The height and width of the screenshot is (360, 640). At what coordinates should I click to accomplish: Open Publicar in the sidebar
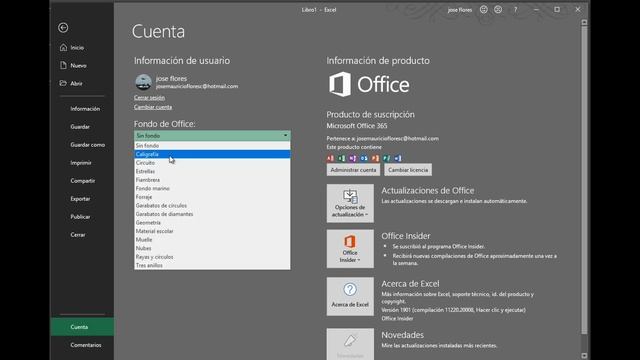(82, 217)
